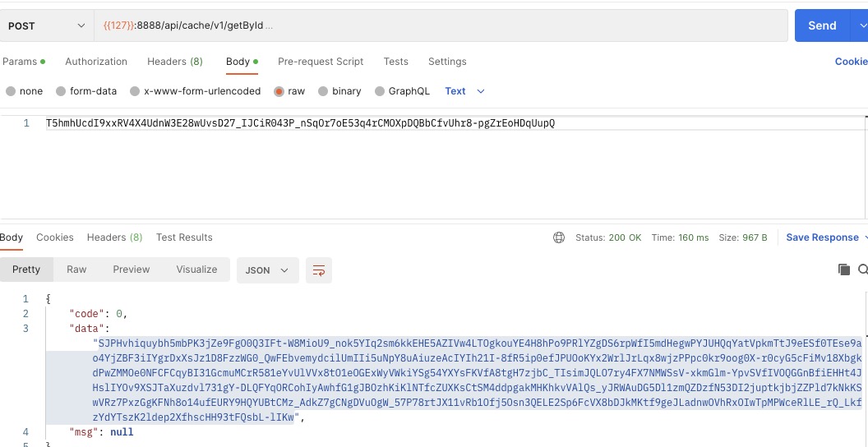Open the JSON response format dropdown

point(267,270)
